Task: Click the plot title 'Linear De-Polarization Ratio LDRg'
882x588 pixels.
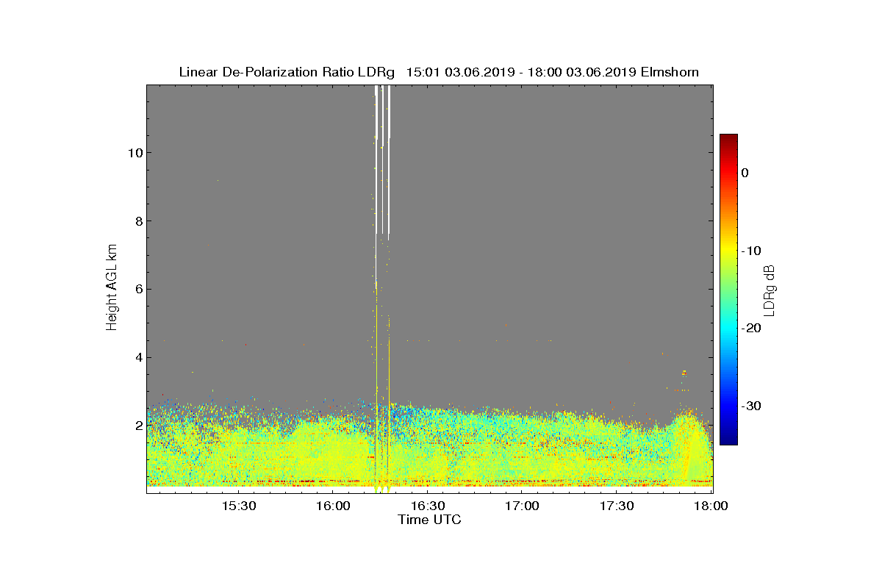Action: point(286,72)
